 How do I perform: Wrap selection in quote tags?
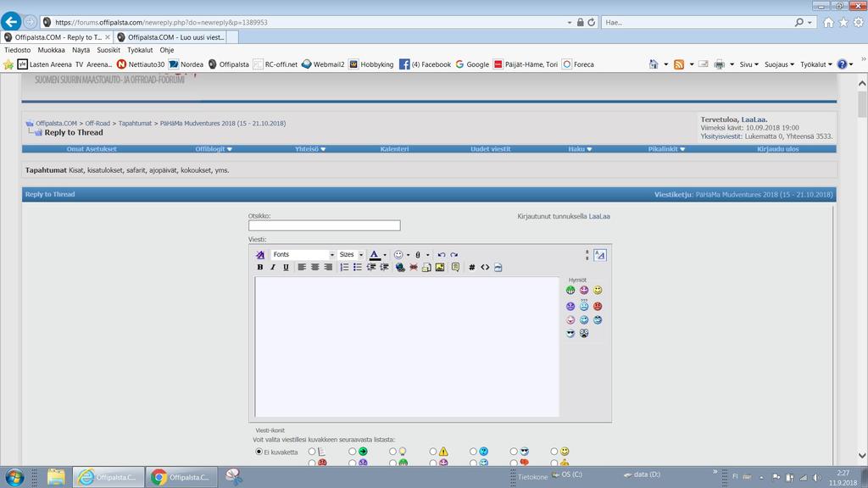point(455,268)
